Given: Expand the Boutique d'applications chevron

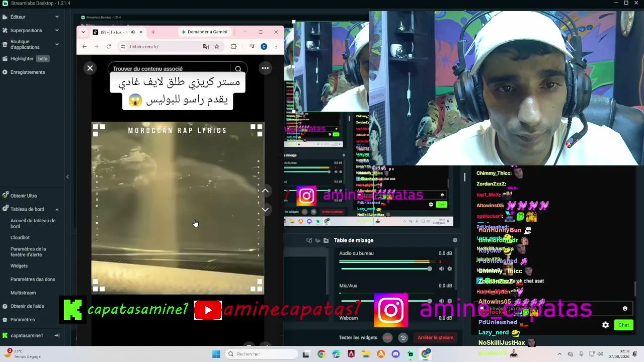Looking at the screenshot, I should pos(57,44).
